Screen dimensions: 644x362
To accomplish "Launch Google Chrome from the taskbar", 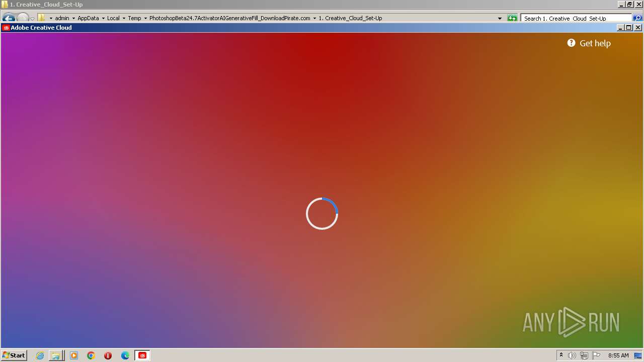I will pyautogui.click(x=91, y=355).
